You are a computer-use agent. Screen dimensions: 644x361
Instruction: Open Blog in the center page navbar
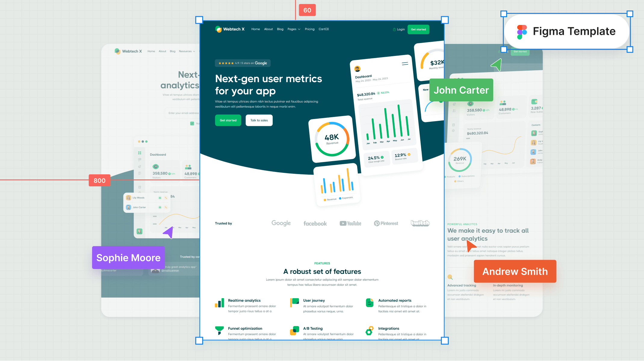click(280, 29)
